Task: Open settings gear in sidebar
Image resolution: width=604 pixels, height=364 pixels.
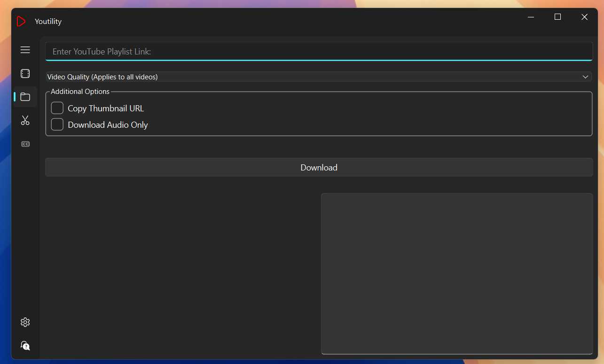Action: [x=25, y=322]
